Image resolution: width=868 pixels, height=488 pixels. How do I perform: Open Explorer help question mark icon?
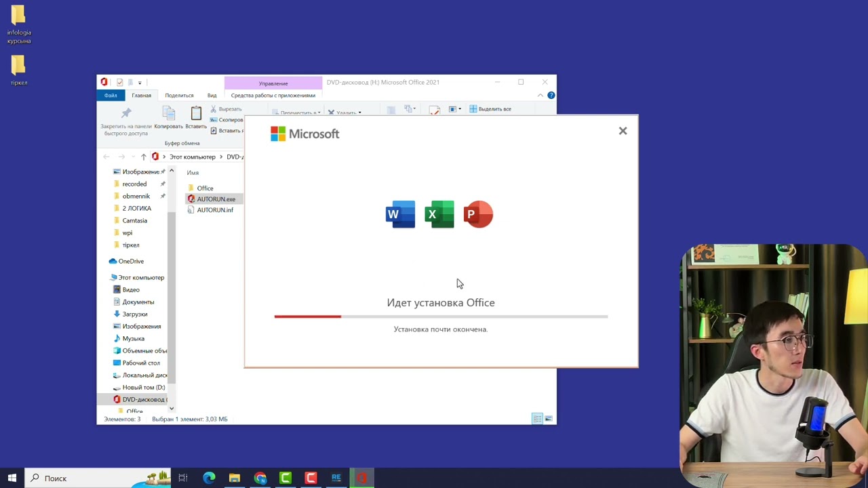[551, 96]
